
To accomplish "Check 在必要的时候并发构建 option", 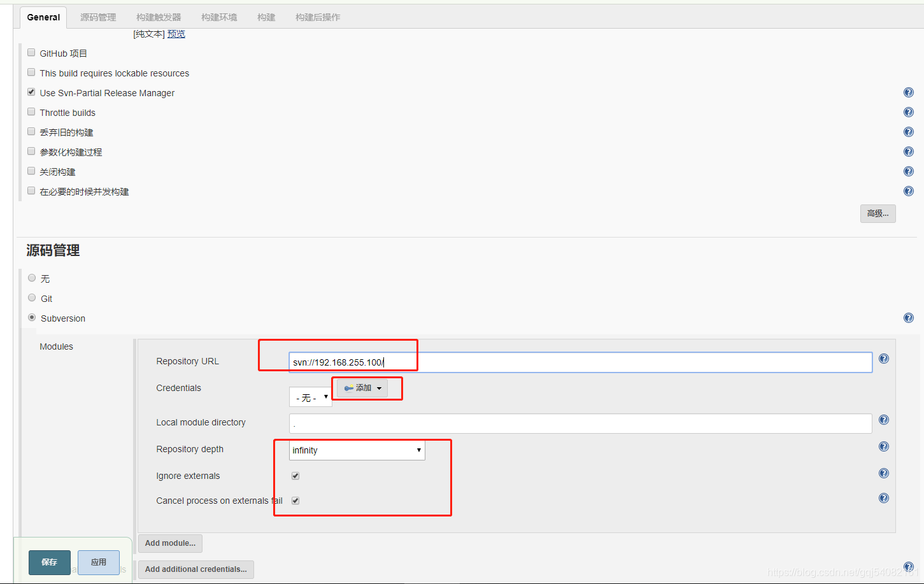I will pos(31,191).
